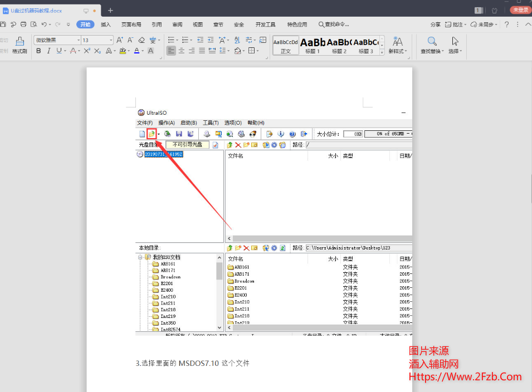
Task: Go to the 视图 tab
Action: pos(197,24)
